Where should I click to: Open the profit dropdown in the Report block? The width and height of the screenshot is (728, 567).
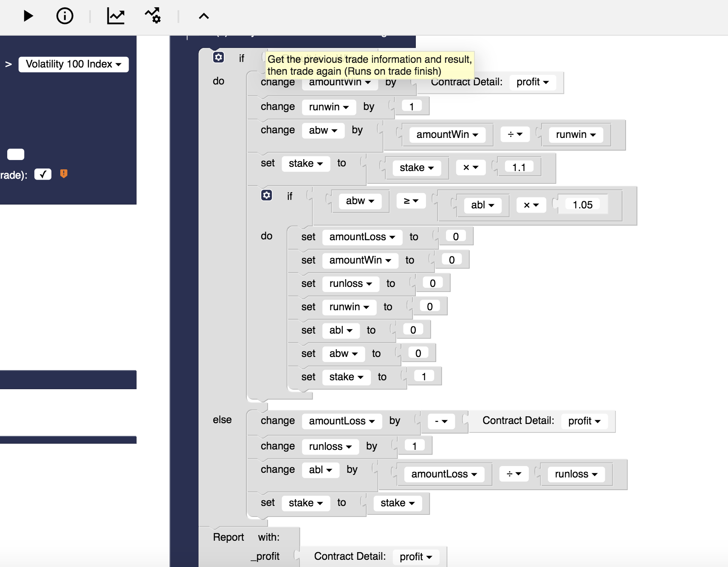point(415,556)
